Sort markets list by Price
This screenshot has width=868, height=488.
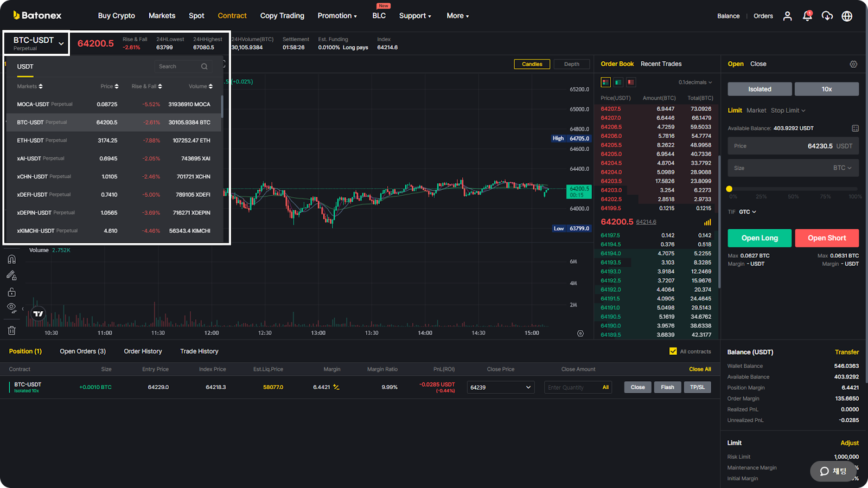[109, 86]
